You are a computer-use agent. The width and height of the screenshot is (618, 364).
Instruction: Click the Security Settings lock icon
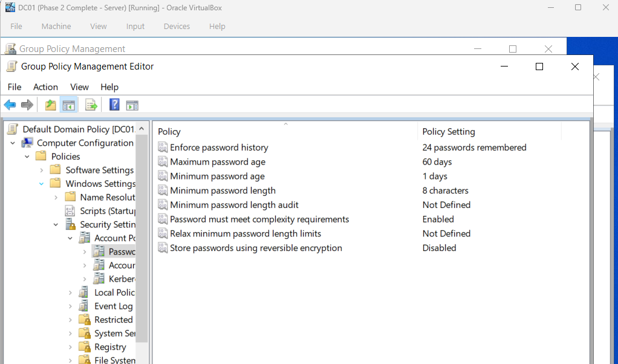coord(70,224)
